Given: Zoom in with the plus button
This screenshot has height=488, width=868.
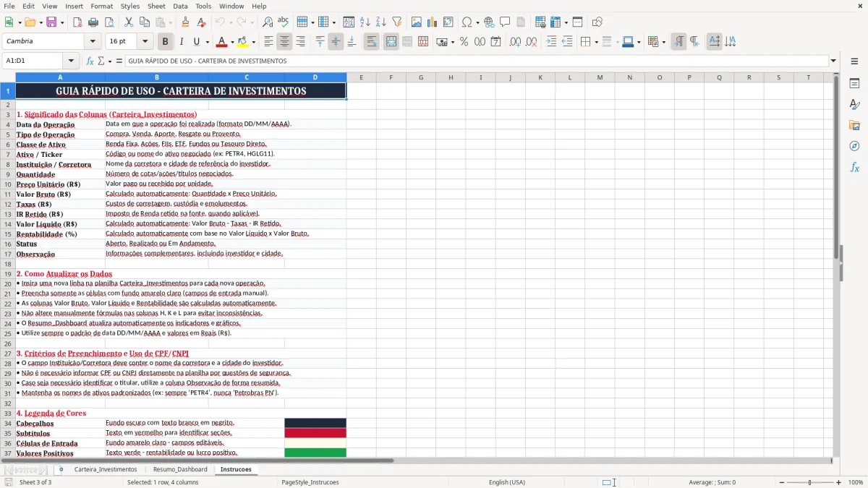Looking at the screenshot, I should tap(838, 482).
